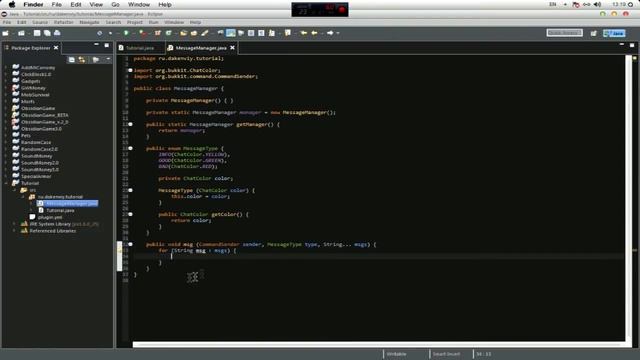Open the Apple menu
The image size is (640, 360).
coord(12,4)
